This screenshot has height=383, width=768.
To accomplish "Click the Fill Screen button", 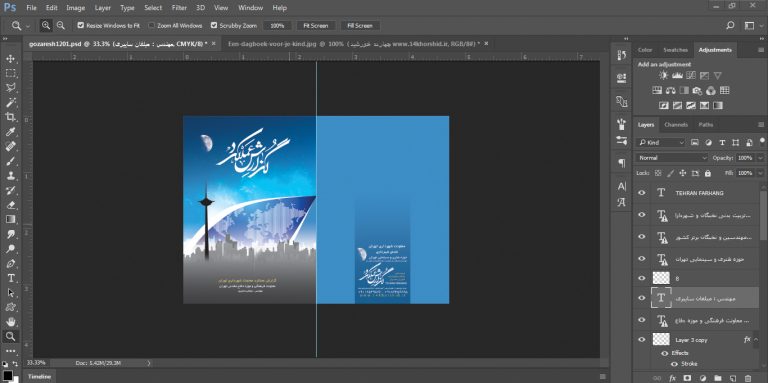I will tap(360, 25).
